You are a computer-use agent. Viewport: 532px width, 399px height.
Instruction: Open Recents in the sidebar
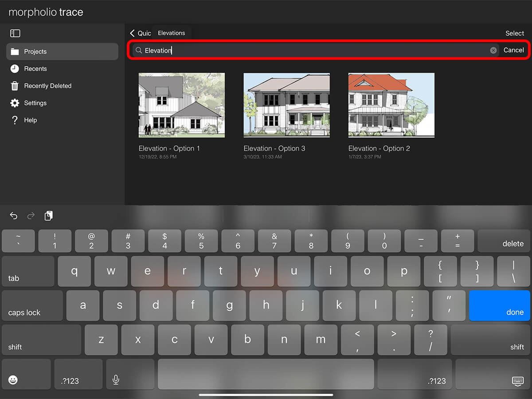pyautogui.click(x=35, y=69)
